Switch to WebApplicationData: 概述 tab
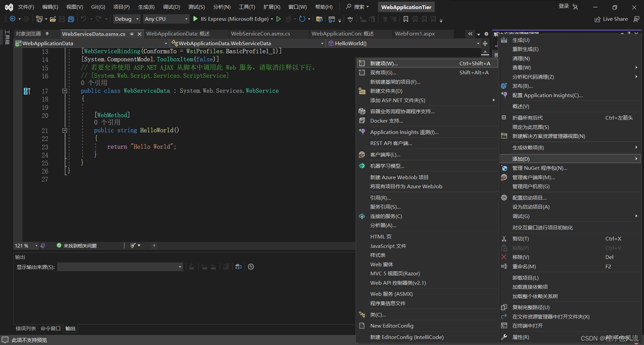Screen dimensions: 644x345 [178, 34]
